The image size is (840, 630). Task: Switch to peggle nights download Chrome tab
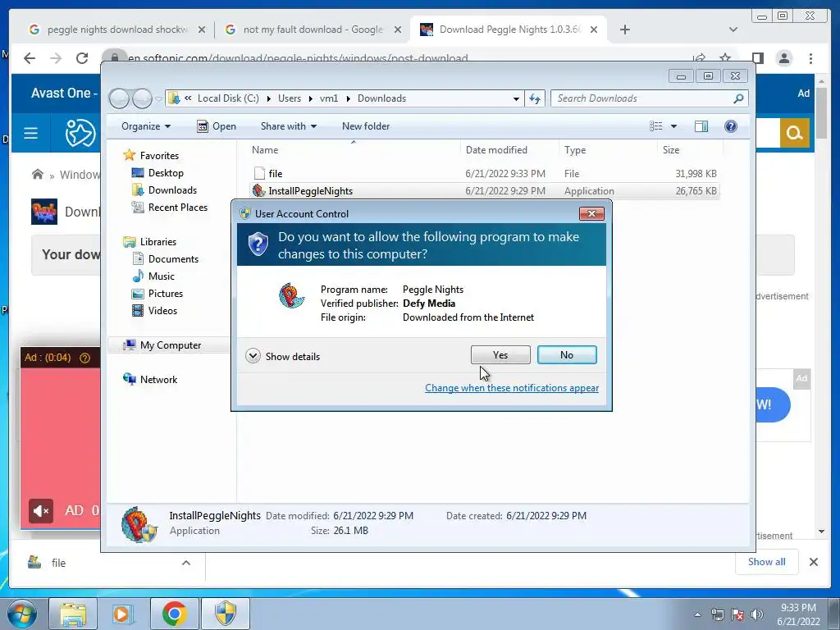click(116, 30)
